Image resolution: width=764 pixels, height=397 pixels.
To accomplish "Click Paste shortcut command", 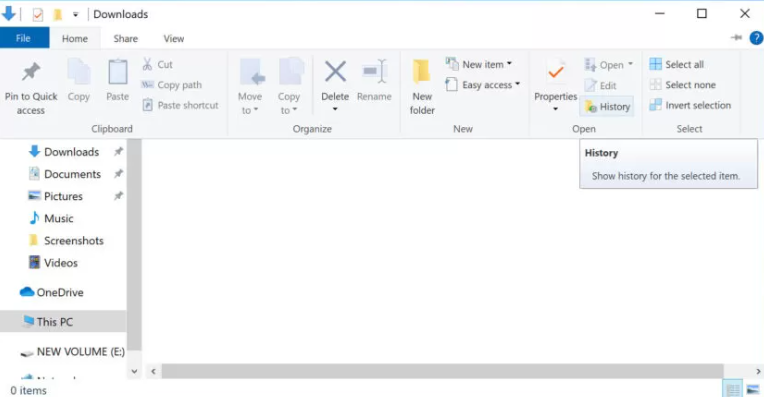I will coord(180,105).
